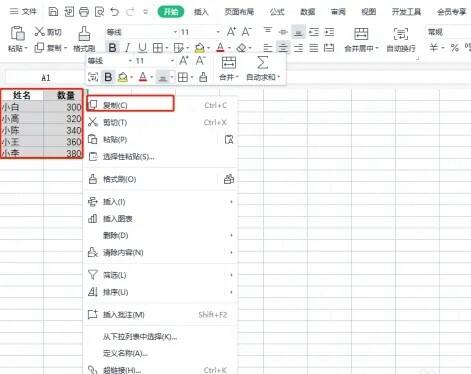Switch to the 页面布局 ribbon tab
This screenshot has width=471, height=374.
click(x=239, y=12)
